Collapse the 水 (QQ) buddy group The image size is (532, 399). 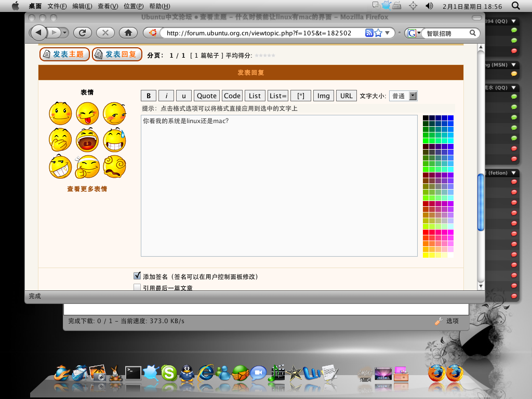[514, 87]
